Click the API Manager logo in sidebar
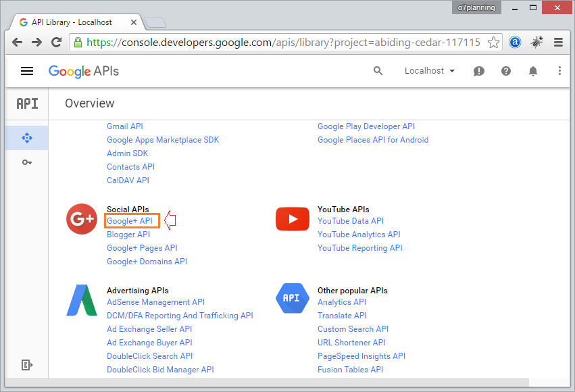 (x=27, y=104)
